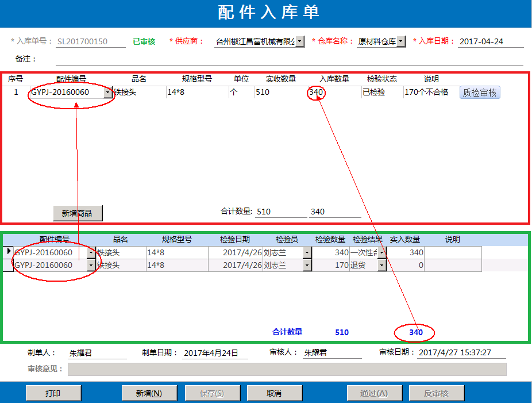Image resolution: width=532 pixels, height=403 pixels.
Task: Click the top table total 入库数量 value 340
Action: 335,212
